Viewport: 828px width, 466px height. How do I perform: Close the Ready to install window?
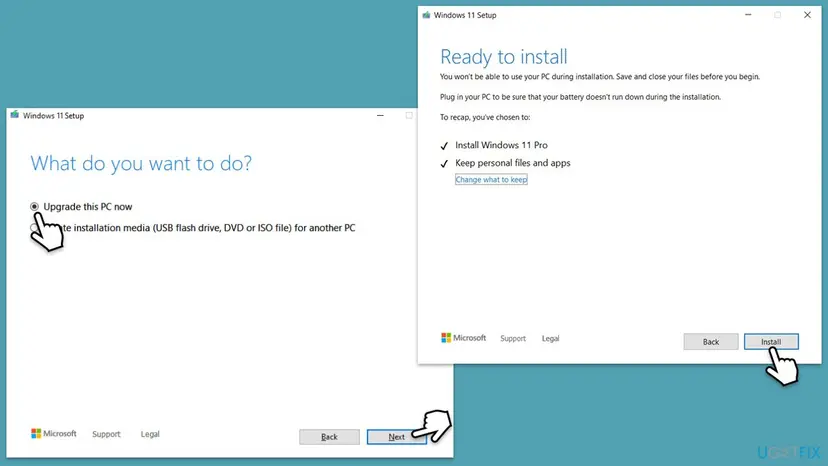coord(807,15)
